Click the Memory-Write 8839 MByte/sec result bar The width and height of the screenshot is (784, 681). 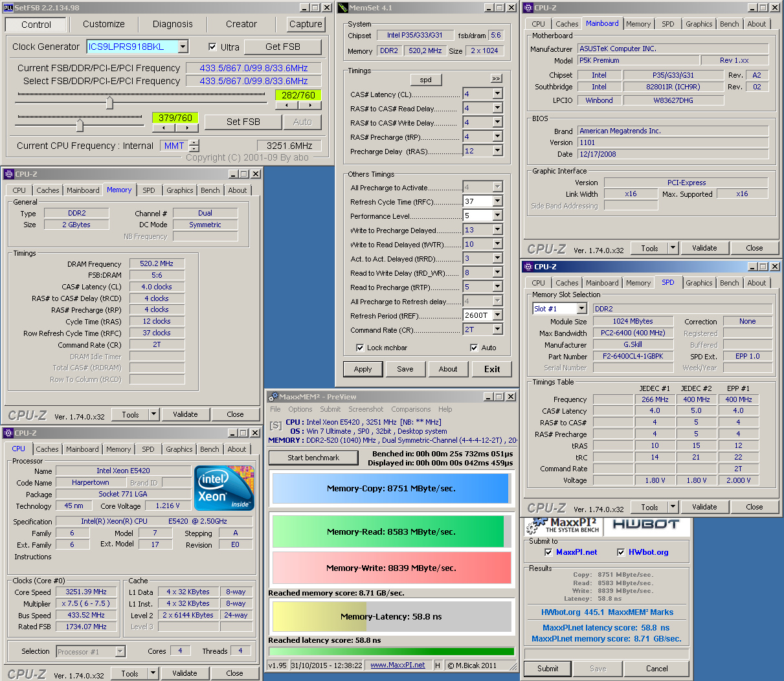click(391, 568)
